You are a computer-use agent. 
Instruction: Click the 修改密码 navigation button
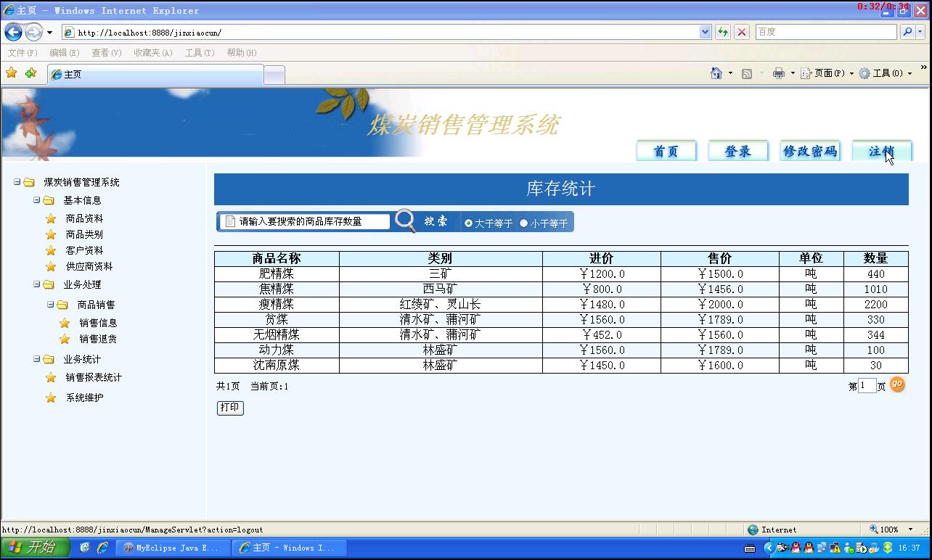pos(810,151)
